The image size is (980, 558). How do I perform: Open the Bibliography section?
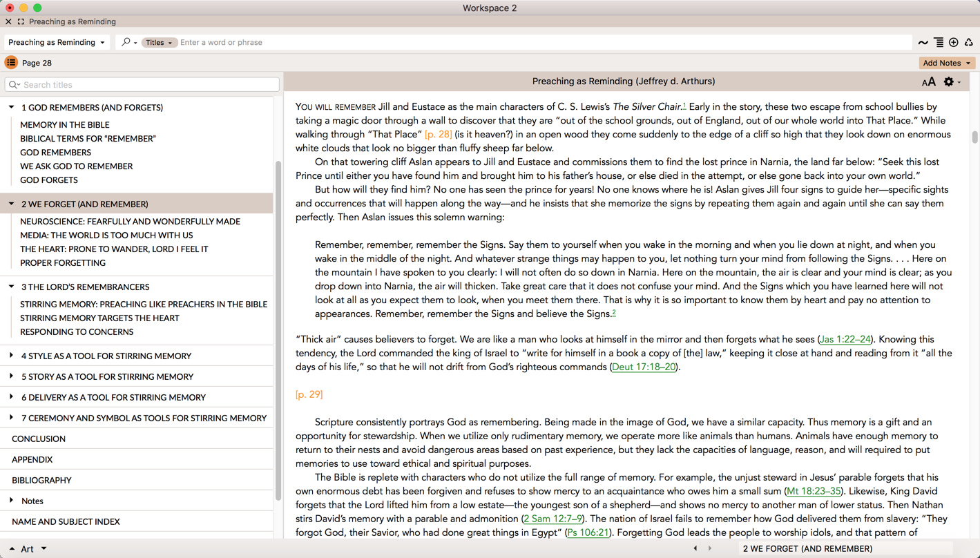tap(41, 480)
